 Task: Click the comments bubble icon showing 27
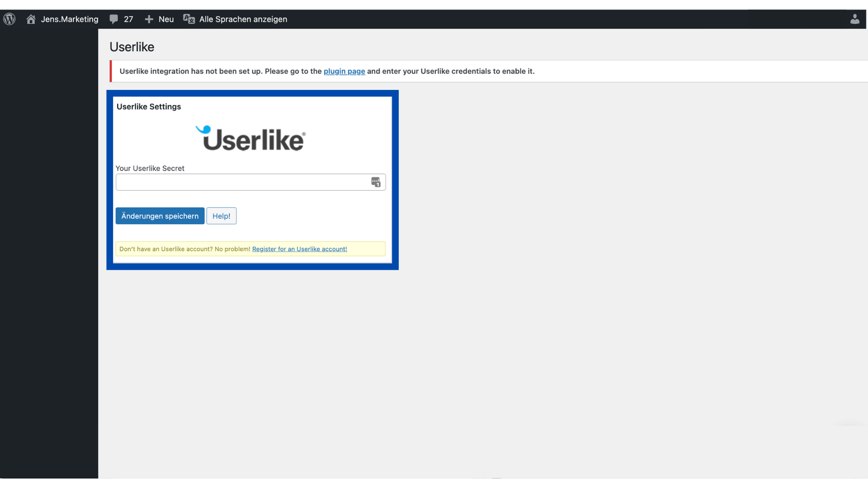point(114,19)
